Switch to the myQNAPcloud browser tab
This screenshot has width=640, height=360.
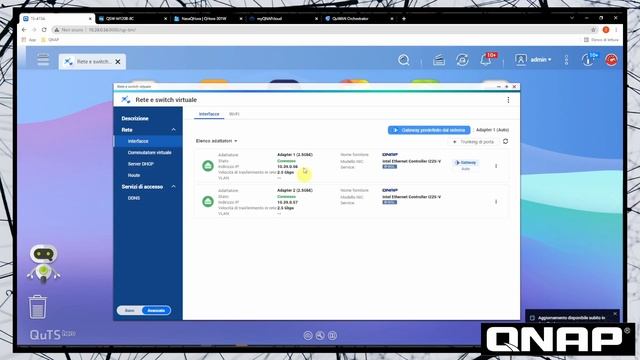click(x=283, y=19)
